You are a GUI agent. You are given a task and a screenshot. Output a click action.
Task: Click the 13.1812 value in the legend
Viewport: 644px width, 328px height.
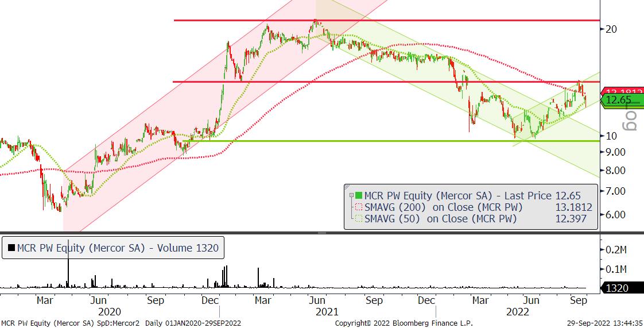(x=574, y=207)
